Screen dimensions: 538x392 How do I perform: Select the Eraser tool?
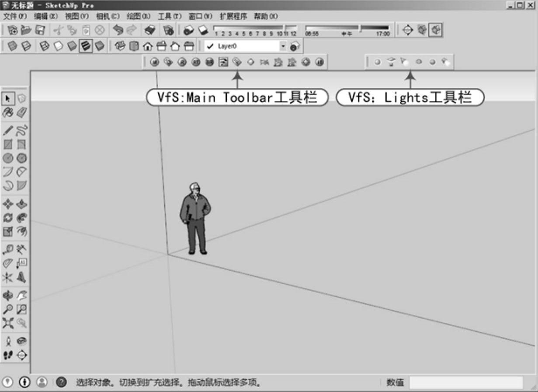click(x=21, y=113)
